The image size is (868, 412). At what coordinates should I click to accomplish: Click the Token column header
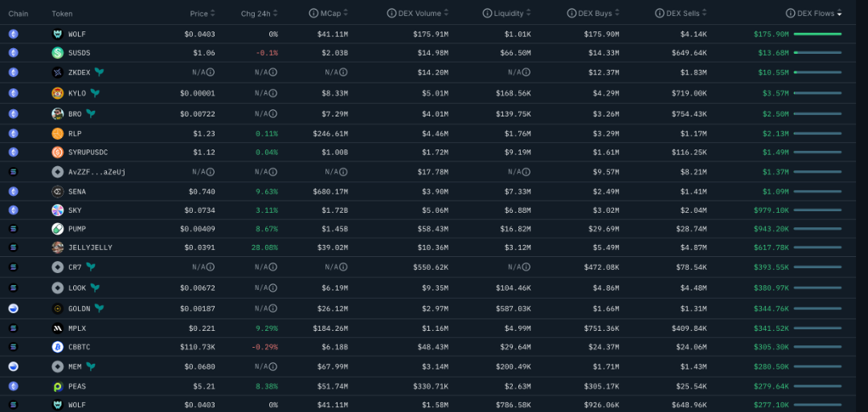tap(62, 14)
